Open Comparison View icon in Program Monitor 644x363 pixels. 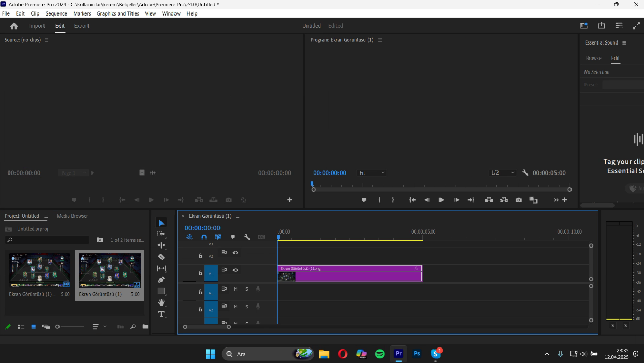point(534,200)
